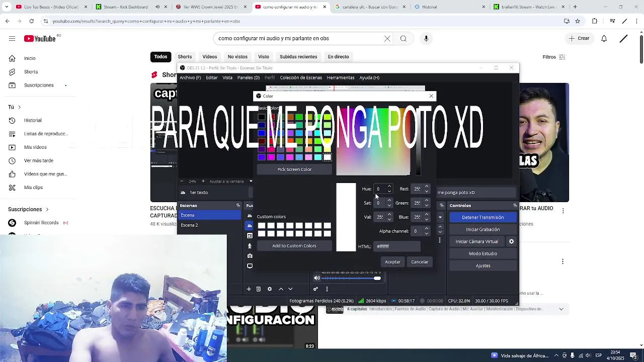Open the Archivo menu in OBS
Screen dimensions: 644x362
pos(190,77)
